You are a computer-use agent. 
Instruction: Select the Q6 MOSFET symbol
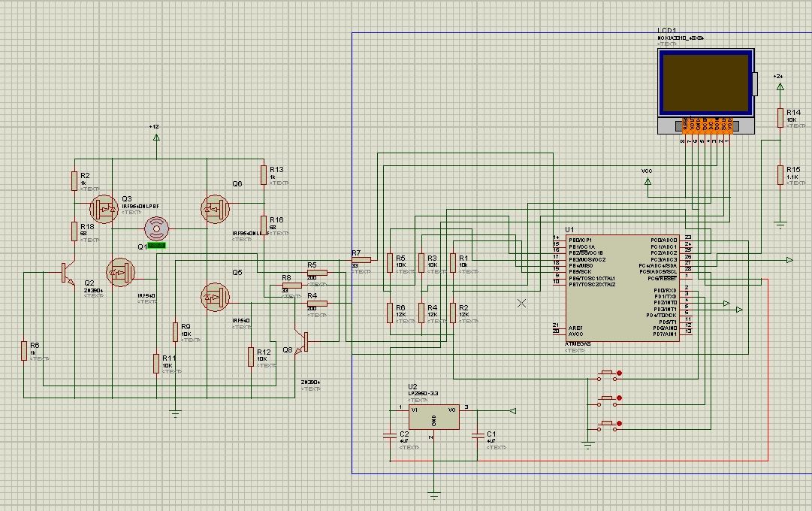coord(215,207)
